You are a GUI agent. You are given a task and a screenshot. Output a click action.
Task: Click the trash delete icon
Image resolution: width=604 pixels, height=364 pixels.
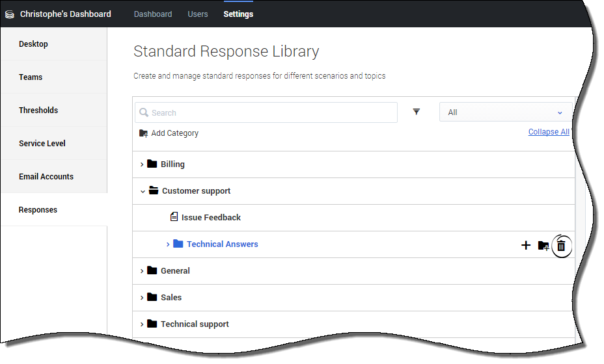click(561, 245)
